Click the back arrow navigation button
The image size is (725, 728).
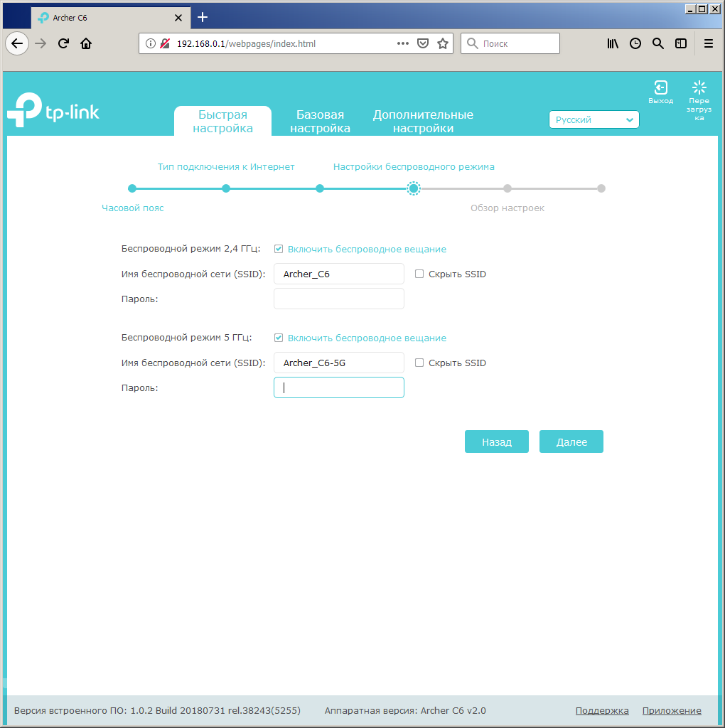18,43
